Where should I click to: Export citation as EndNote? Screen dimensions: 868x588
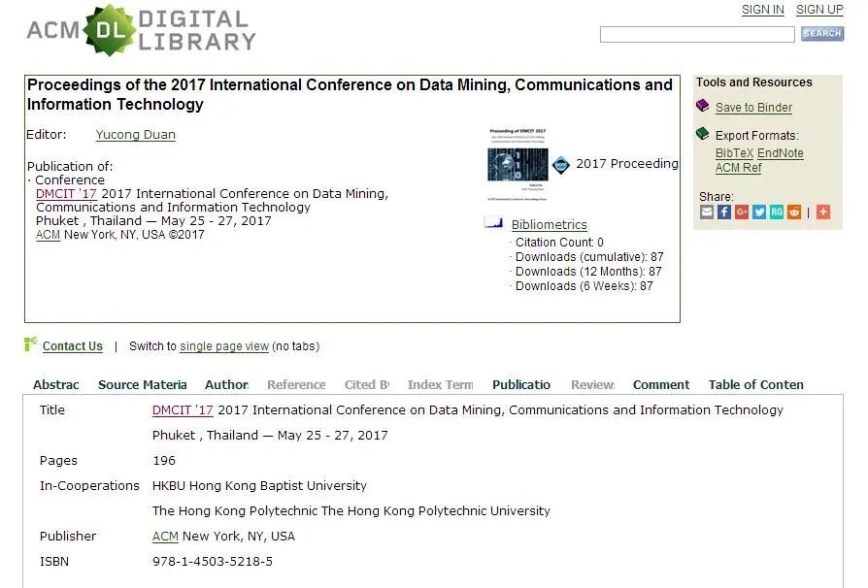tap(780, 153)
